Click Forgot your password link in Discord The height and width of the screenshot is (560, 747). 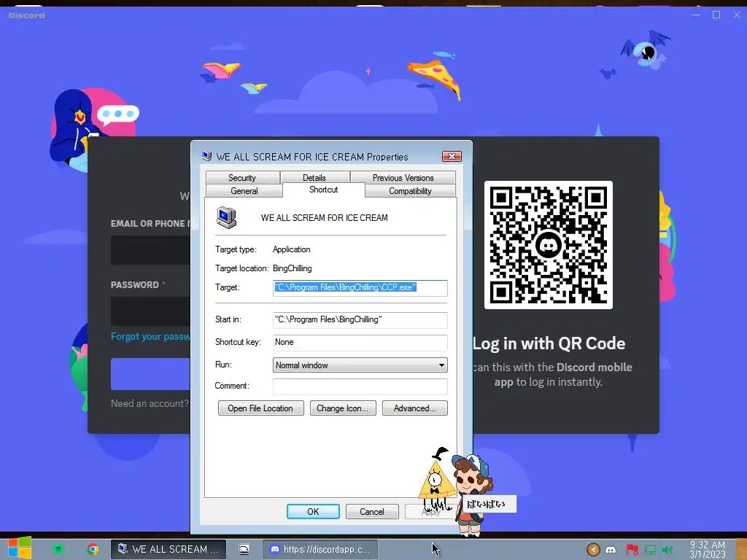[x=150, y=337]
